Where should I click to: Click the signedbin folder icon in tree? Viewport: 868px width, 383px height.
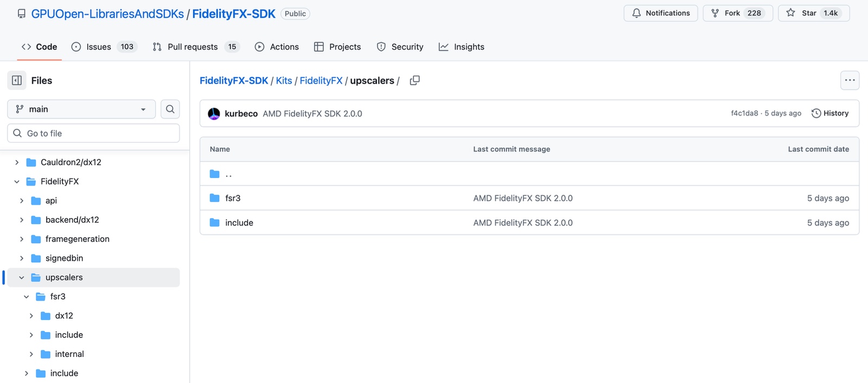point(36,258)
